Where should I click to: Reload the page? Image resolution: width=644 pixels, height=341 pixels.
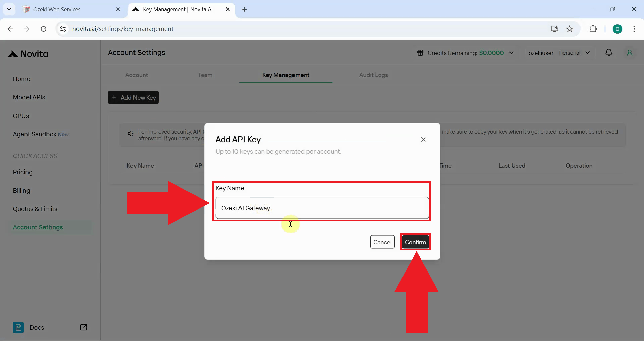pyautogui.click(x=43, y=29)
